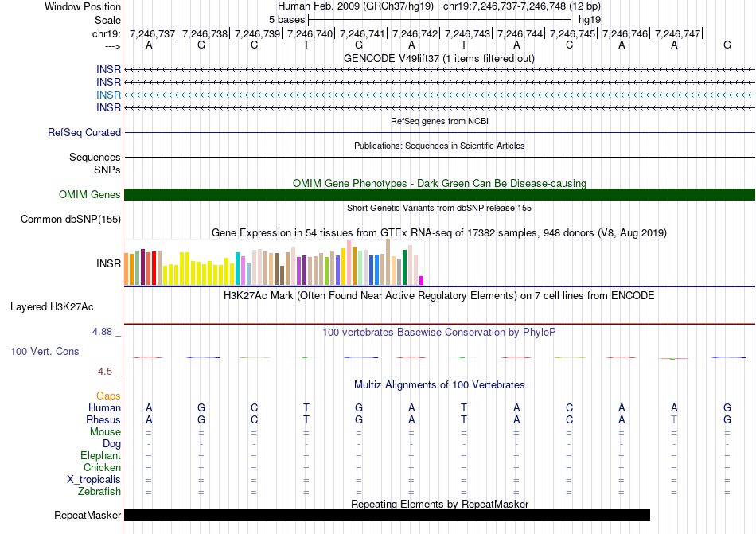Screen dimensions: 756x534
Task: Open the 100 Vert. Cons track label
Action: [x=45, y=351]
